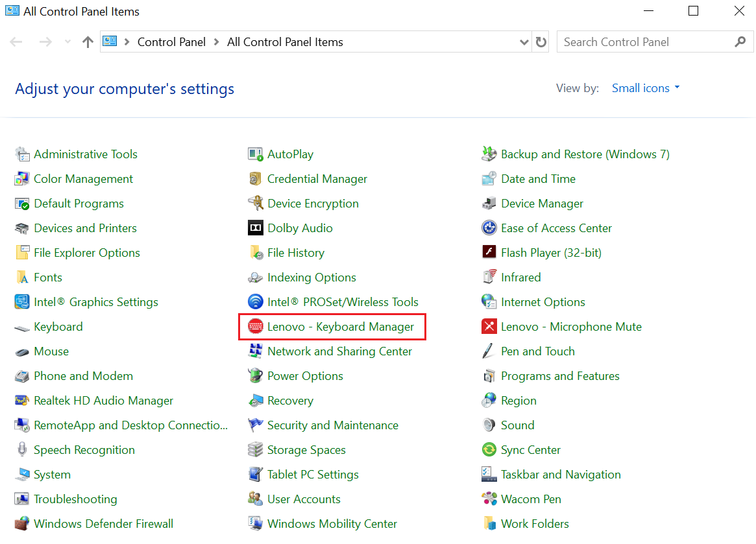Click the Wacom Pen icon
Viewport: 756px width, 544px height.
point(489,499)
